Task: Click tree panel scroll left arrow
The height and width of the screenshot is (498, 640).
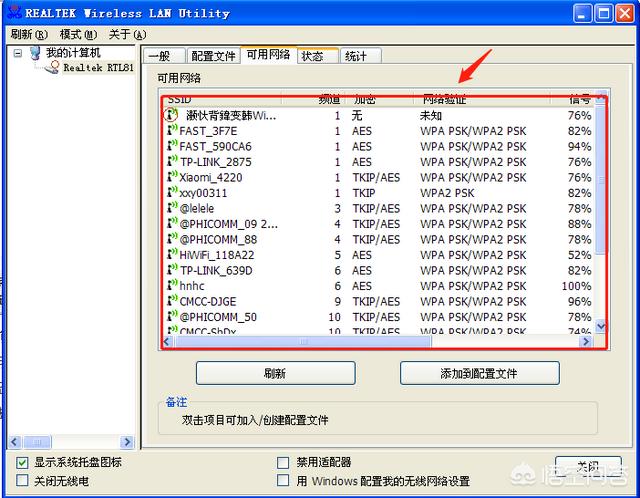Action: [15, 442]
